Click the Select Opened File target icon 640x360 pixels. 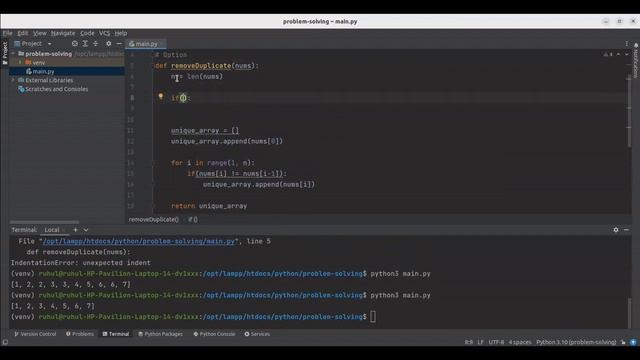[75, 44]
